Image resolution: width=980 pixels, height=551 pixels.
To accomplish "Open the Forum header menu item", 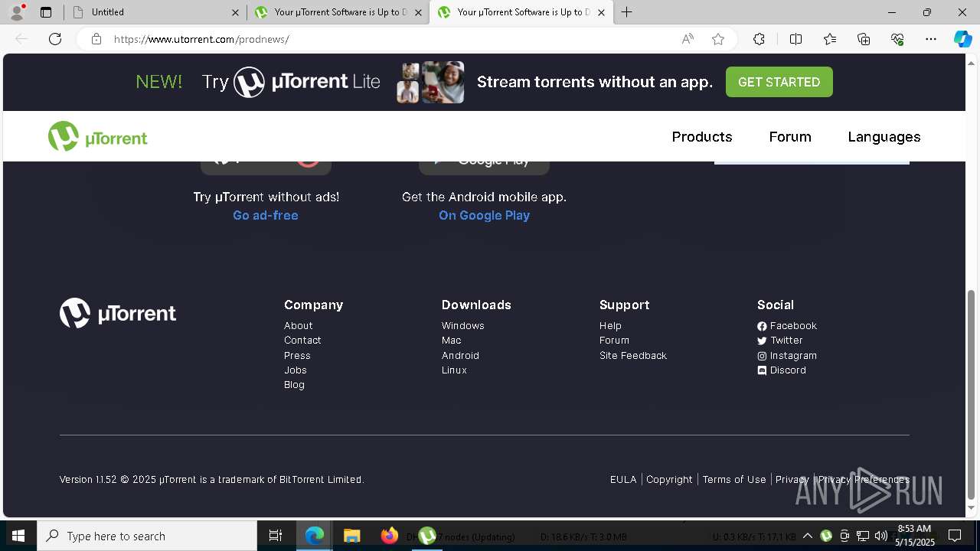I will tap(790, 137).
